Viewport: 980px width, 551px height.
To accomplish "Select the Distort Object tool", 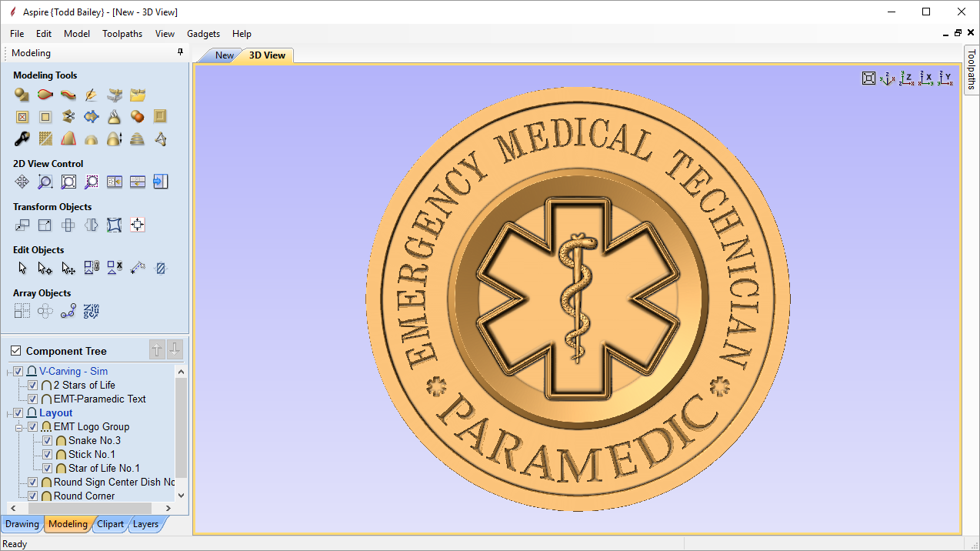I will (115, 225).
